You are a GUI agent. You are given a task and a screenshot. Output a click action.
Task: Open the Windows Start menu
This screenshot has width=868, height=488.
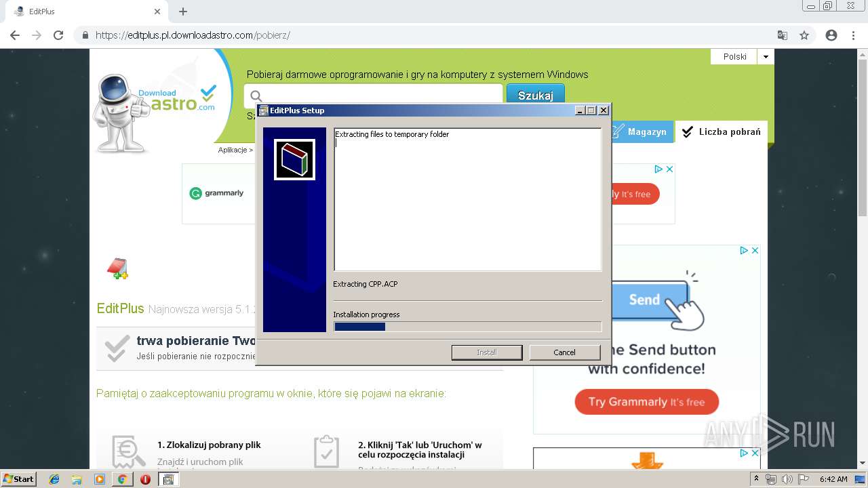(19, 479)
